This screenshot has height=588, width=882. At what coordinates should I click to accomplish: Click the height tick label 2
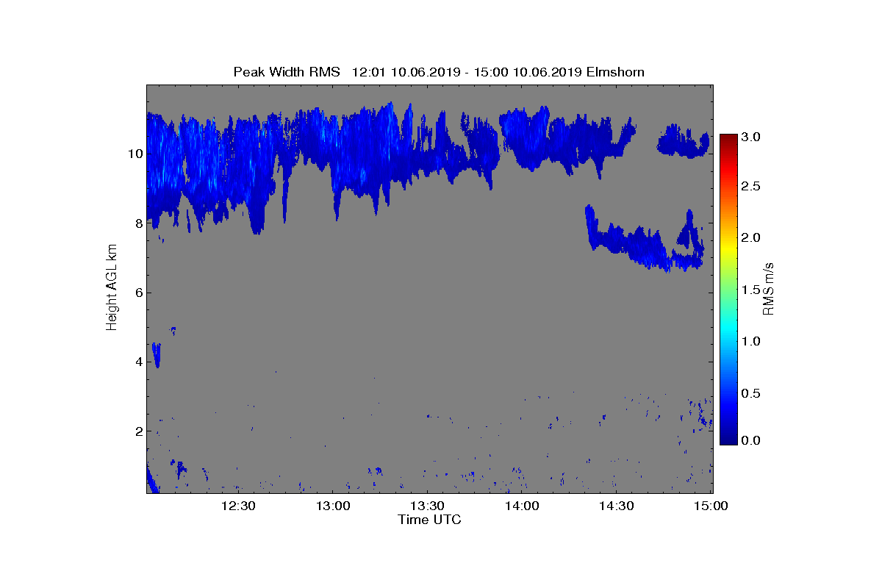[x=137, y=431]
